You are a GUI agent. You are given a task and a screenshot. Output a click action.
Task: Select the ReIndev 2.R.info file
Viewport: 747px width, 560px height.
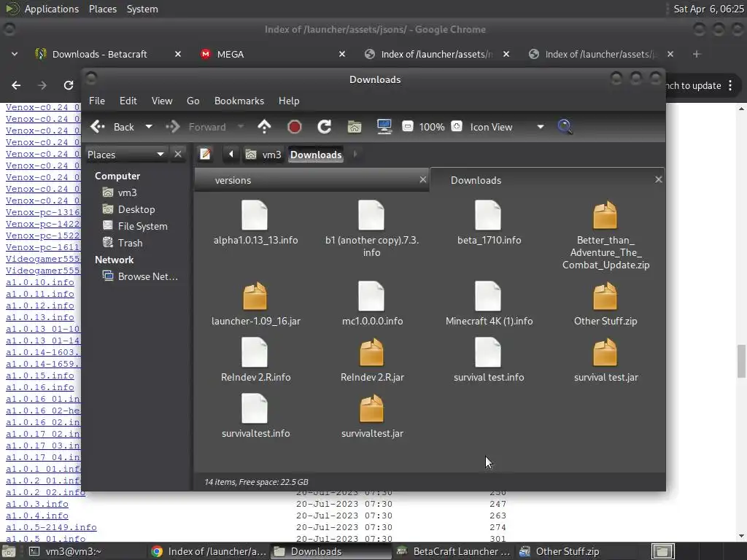pyautogui.click(x=255, y=359)
